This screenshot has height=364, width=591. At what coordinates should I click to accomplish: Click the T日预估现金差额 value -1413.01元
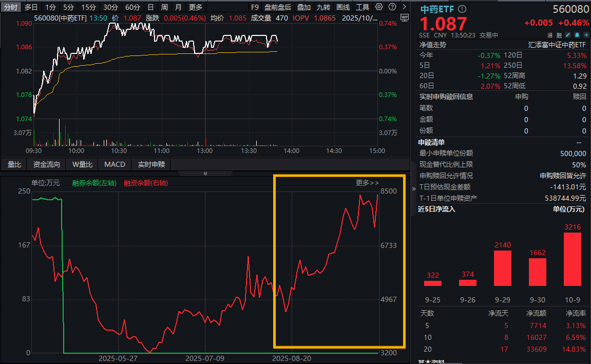click(568, 187)
